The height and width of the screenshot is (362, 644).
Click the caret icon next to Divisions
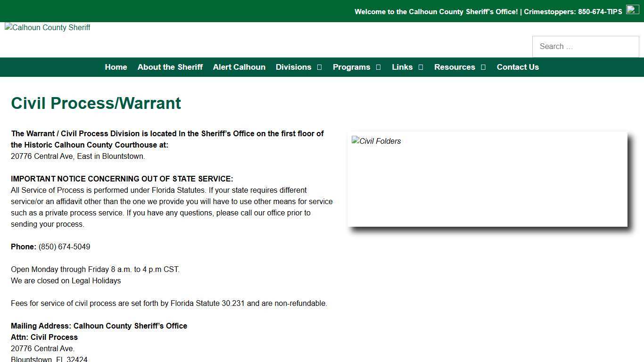(320, 67)
